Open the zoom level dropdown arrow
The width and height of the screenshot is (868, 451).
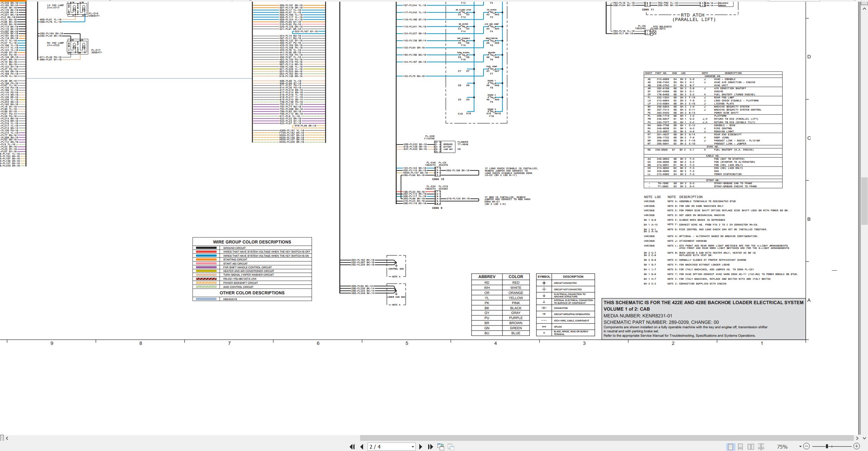pyautogui.click(x=800, y=447)
